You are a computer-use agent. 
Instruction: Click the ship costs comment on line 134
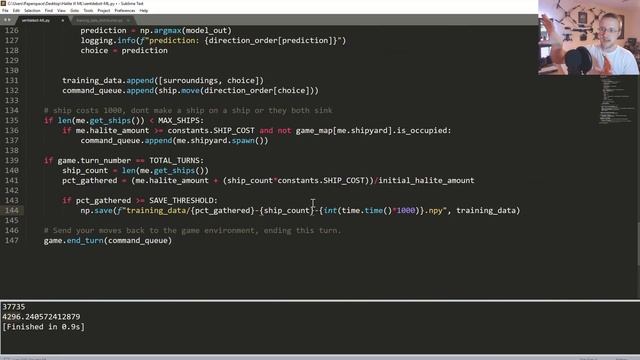point(188,111)
